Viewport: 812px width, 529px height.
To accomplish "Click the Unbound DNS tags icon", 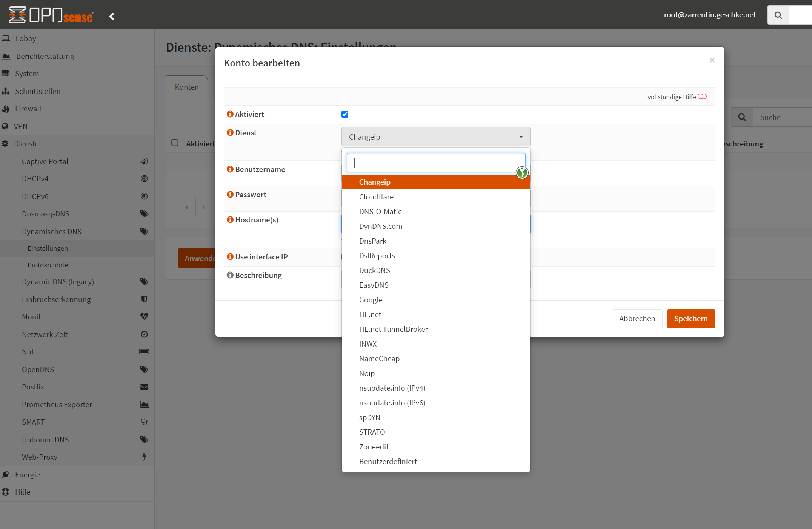I will point(144,440).
